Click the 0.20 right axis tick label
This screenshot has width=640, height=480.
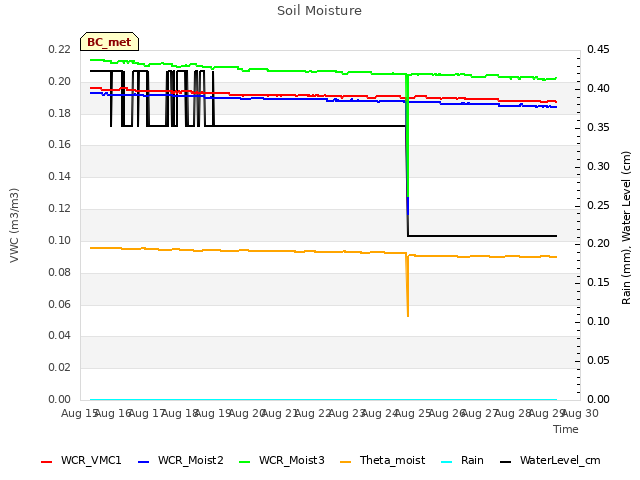(598, 243)
